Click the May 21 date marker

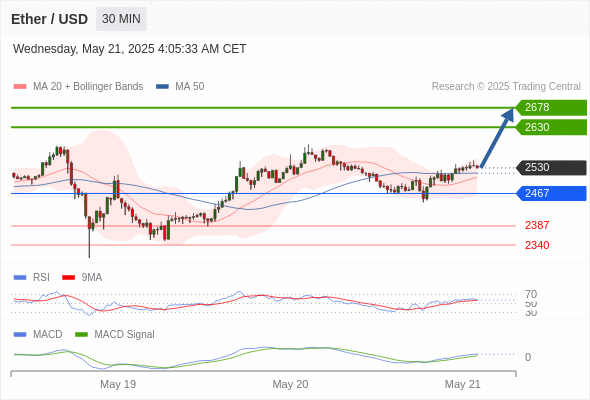pos(463,384)
